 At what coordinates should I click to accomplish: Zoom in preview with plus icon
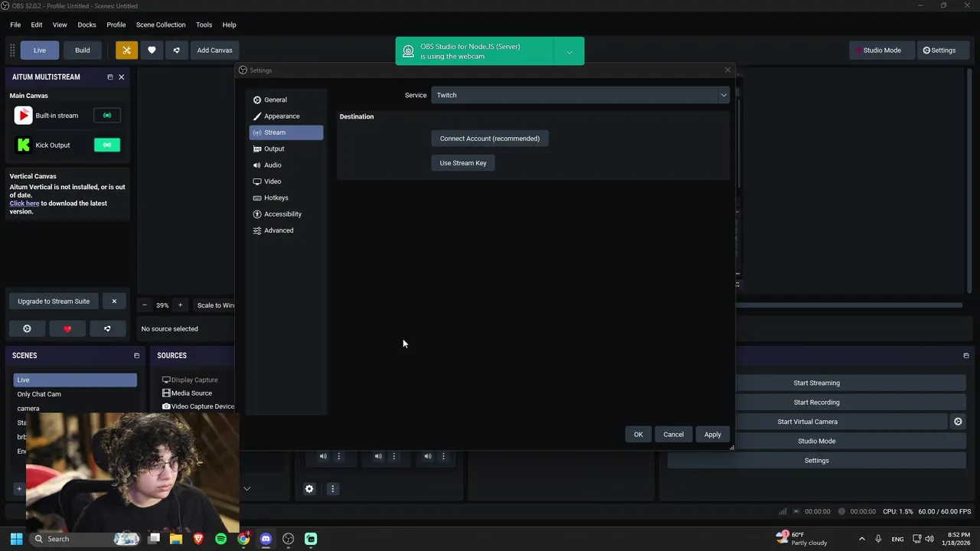[180, 305]
